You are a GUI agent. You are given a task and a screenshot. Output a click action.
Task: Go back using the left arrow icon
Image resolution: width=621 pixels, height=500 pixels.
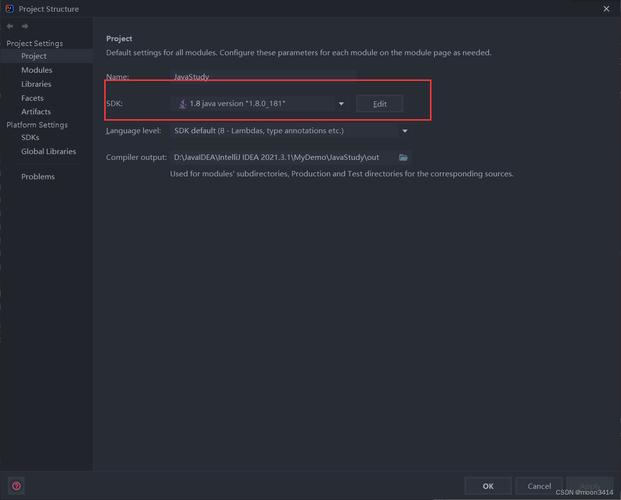tap(10, 26)
